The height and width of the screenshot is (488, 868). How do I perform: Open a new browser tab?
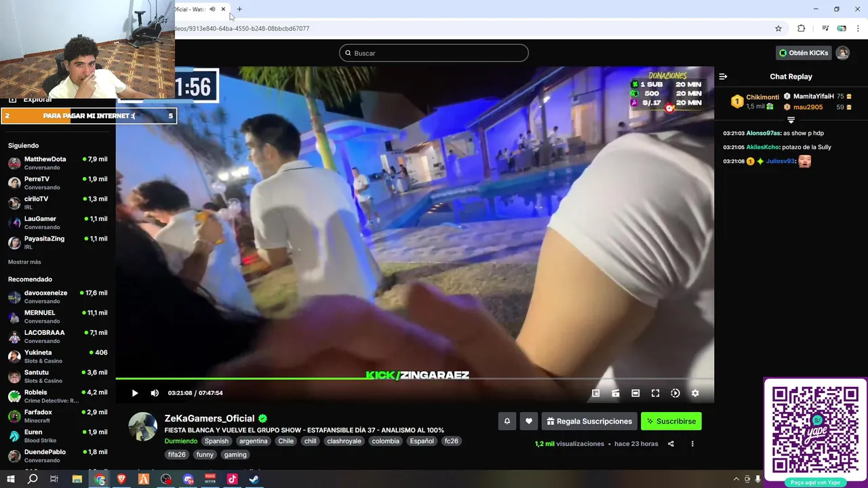pyautogui.click(x=239, y=9)
